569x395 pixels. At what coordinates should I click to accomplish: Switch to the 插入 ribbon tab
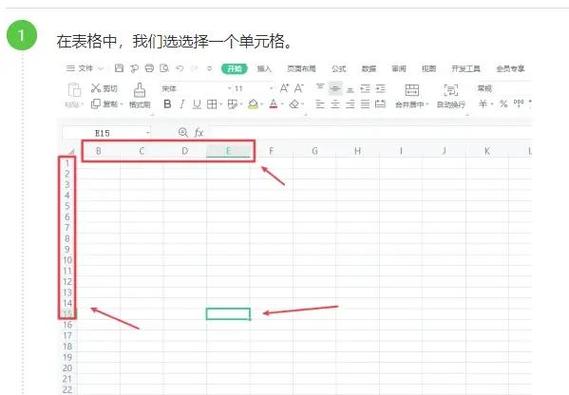point(264,69)
